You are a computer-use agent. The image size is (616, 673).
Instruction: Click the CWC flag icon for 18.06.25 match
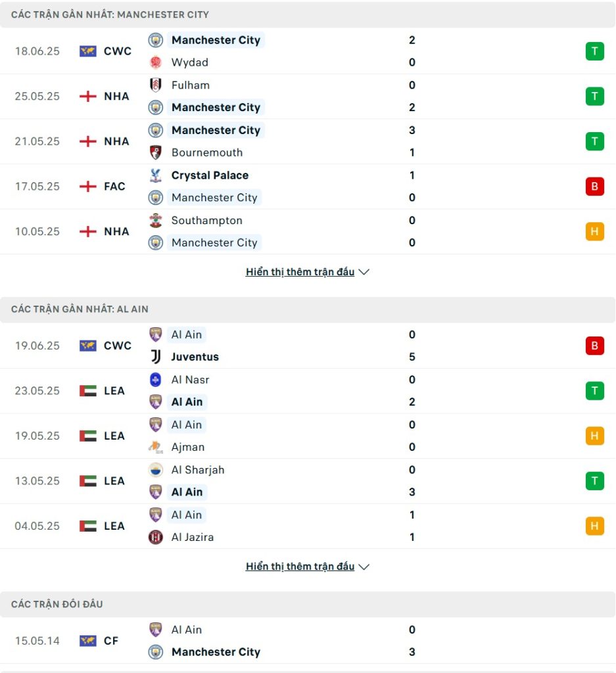88,51
